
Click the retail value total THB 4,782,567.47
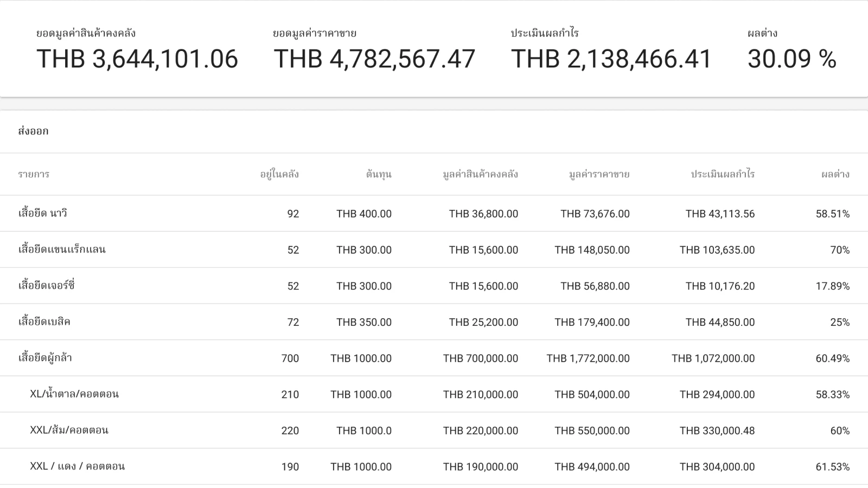click(x=374, y=59)
